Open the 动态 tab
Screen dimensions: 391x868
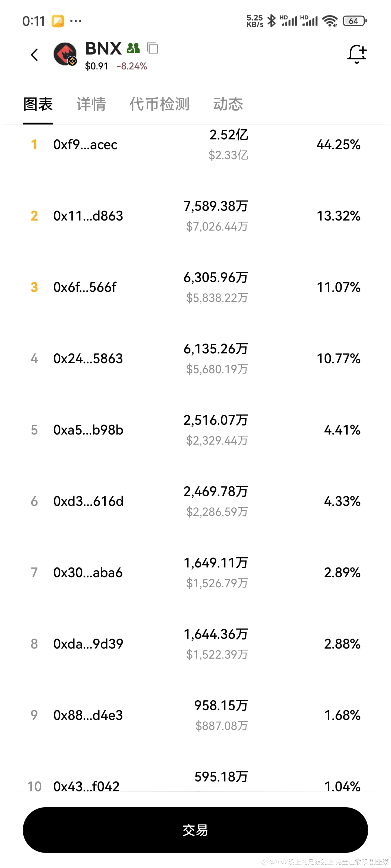point(228,104)
